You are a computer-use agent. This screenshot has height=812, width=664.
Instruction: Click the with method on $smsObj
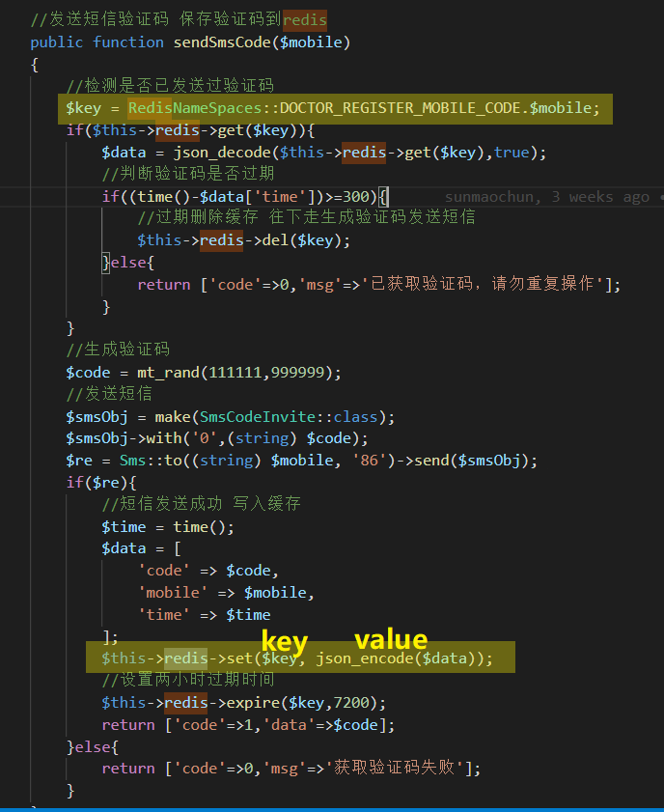pos(163,438)
